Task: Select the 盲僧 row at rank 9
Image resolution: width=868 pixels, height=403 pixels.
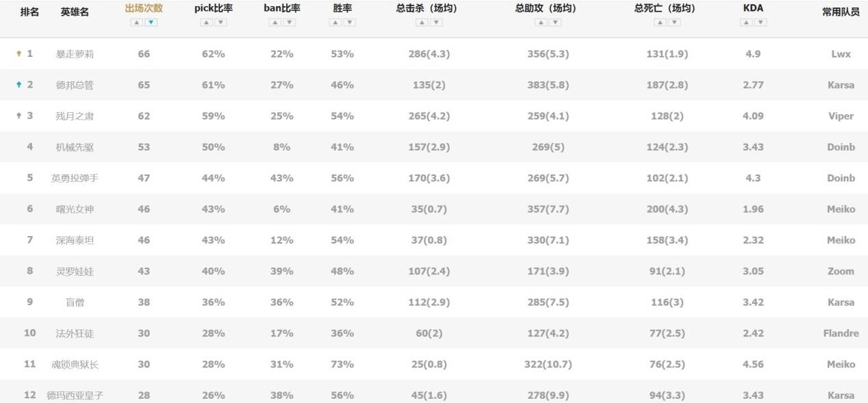Action: [75, 302]
